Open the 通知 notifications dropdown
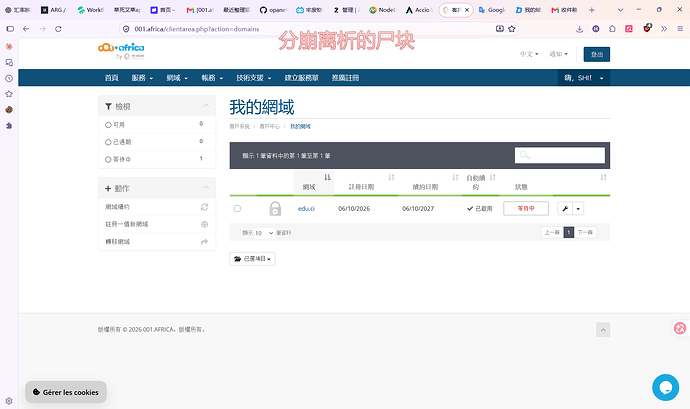Image resolution: width=690 pixels, height=409 pixels. point(558,54)
